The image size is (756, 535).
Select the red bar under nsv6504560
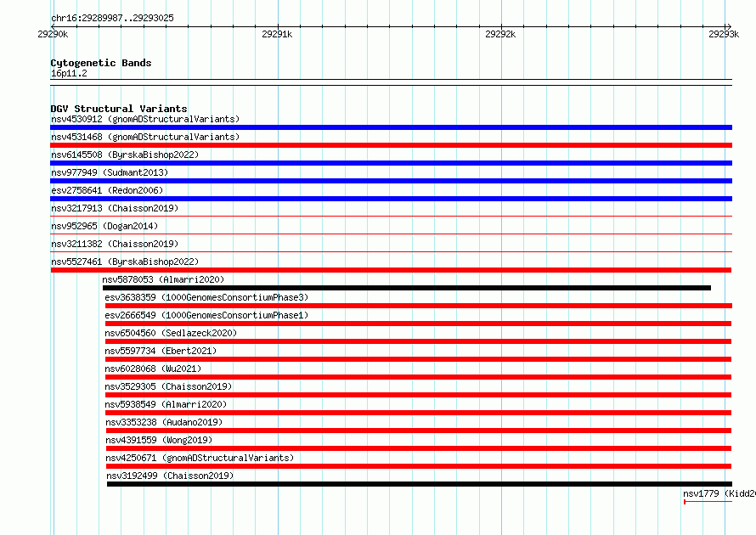click(x=419, y=341)
